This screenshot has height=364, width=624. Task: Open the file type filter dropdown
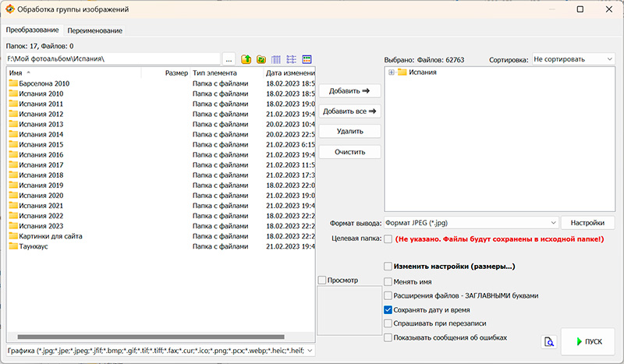(159, 351)
